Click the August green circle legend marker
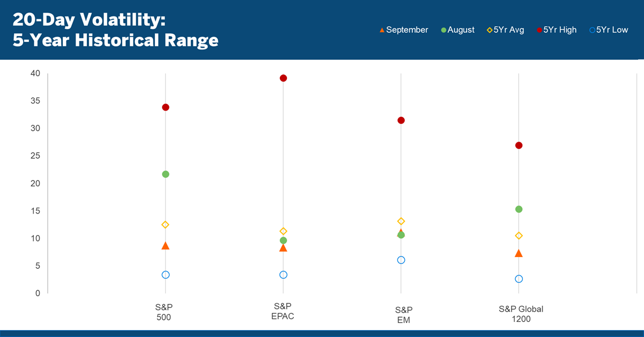This screenshot has height=337, width=644. [x=443, y=30]
